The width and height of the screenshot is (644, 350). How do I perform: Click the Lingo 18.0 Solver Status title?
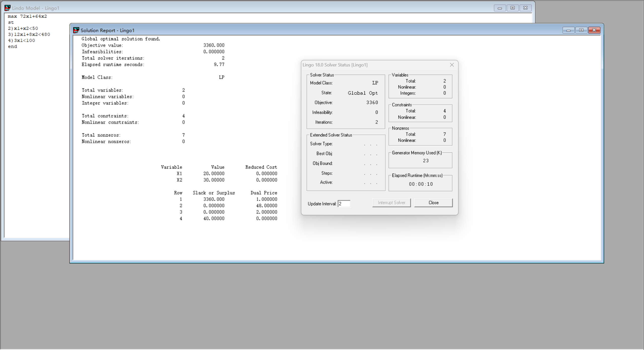click(335, 65)
